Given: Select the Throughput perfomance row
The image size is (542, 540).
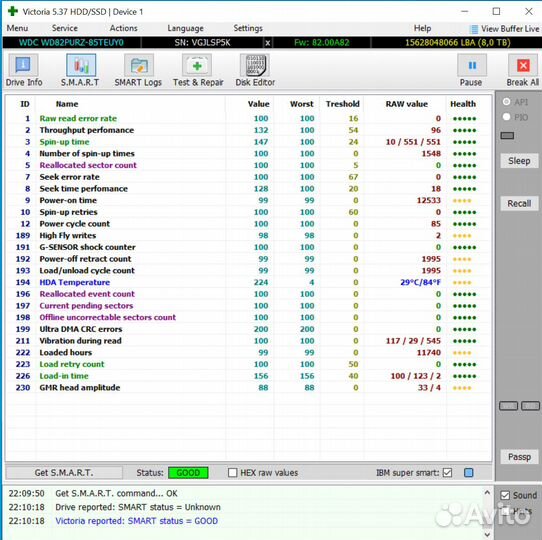Looking at the screenshot, I should [248, 130].
